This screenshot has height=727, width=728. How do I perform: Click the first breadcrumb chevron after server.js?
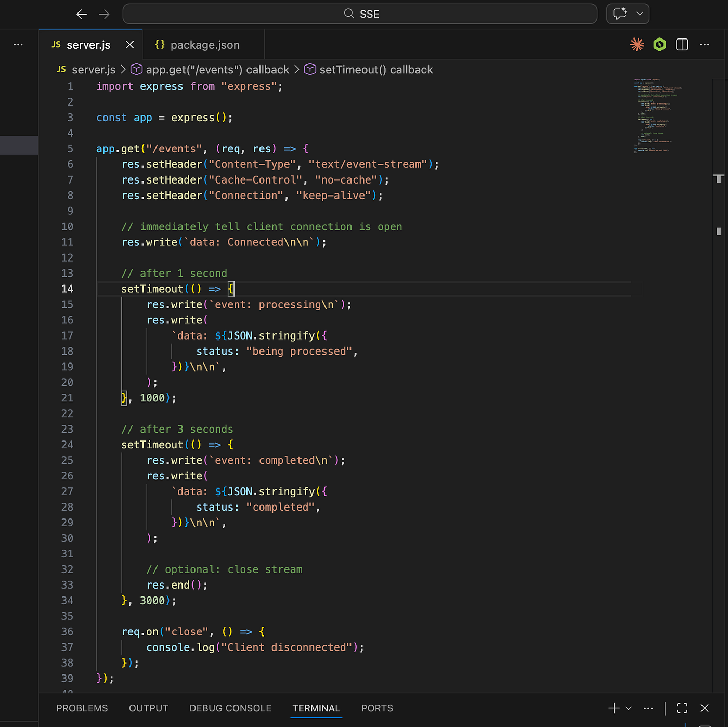point(123,70)
